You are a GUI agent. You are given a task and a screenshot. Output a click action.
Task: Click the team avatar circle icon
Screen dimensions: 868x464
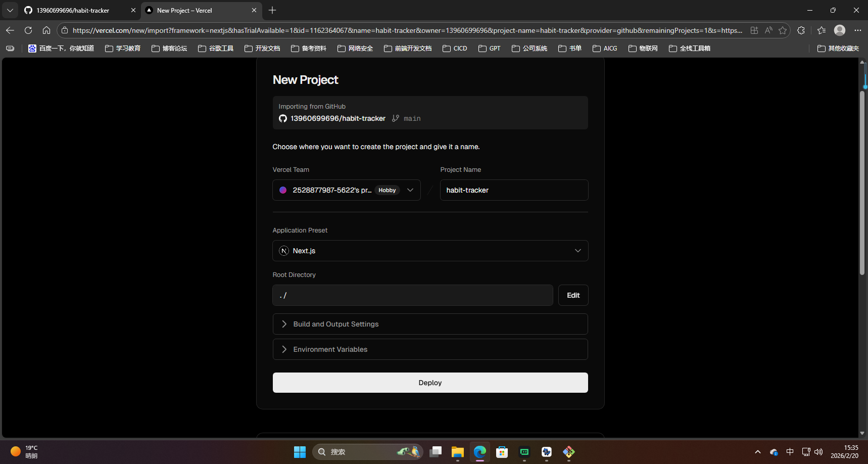[x=283, y=190]
